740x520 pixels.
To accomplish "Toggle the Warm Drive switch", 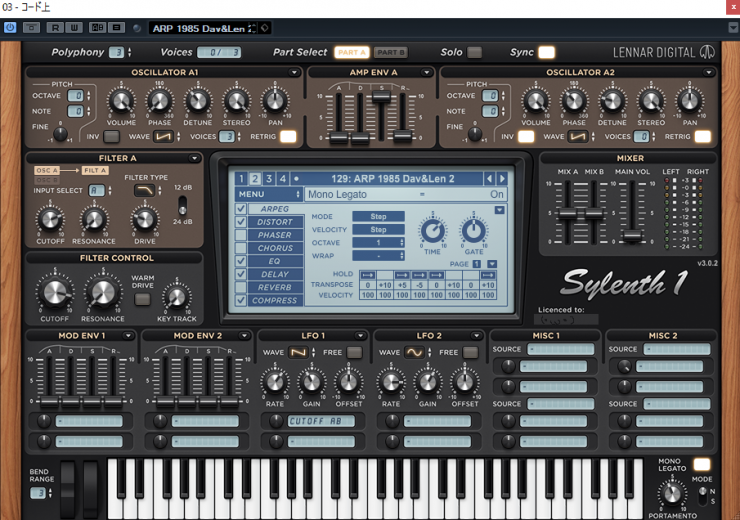I will pyautogui.click(x=142, y=299).
